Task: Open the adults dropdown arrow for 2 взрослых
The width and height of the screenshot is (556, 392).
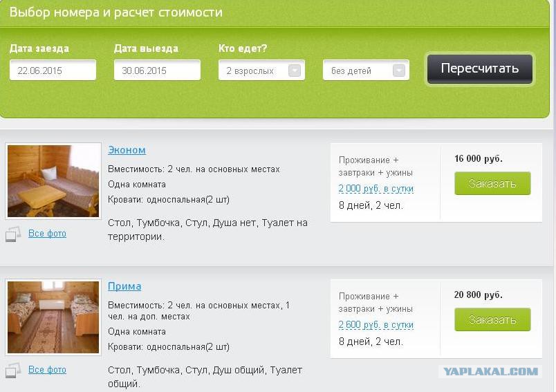Action: (295, 71)
